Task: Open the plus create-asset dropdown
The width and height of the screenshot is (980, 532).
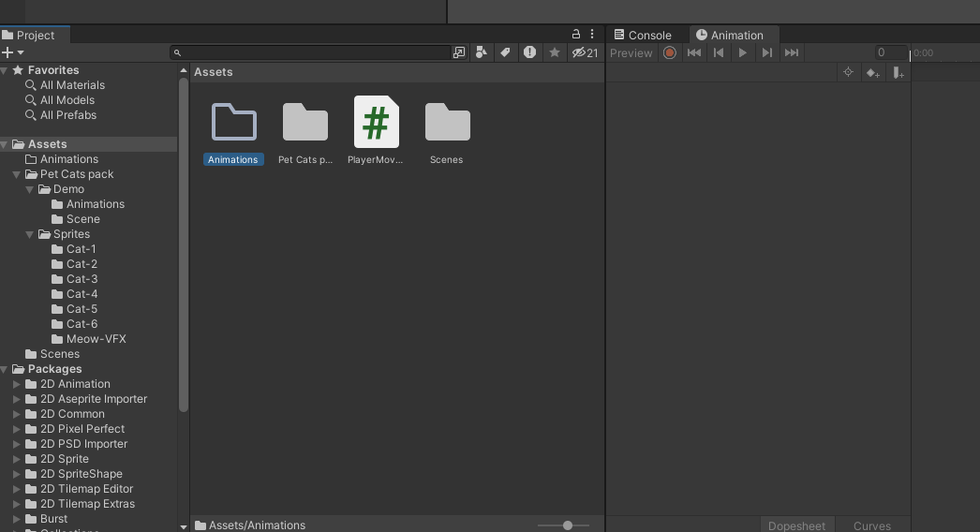Action: [x=12, y=52]
